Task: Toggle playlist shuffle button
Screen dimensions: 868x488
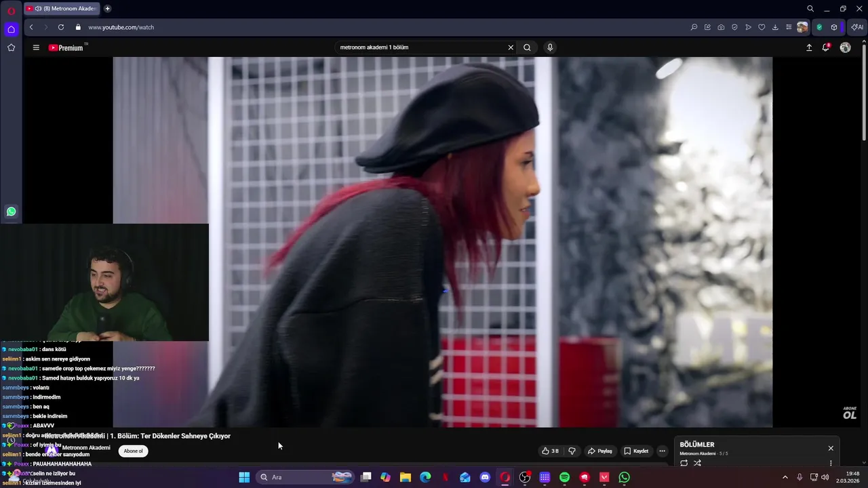Action: (698, 463)
